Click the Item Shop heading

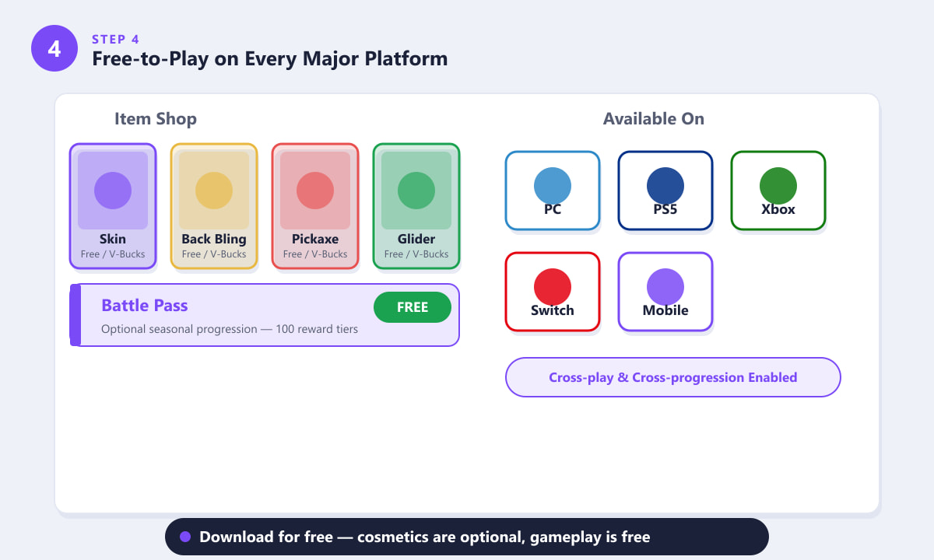[x=156, y=119]
